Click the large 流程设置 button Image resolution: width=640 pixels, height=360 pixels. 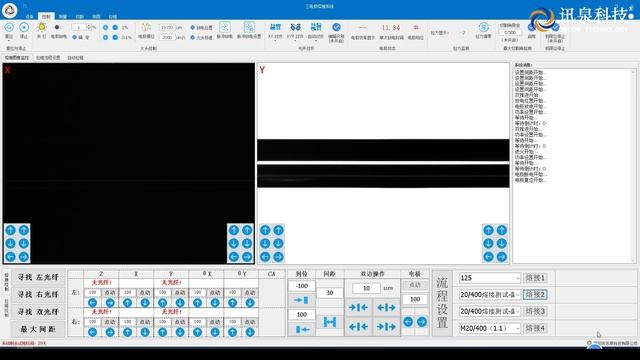[442, 303]
